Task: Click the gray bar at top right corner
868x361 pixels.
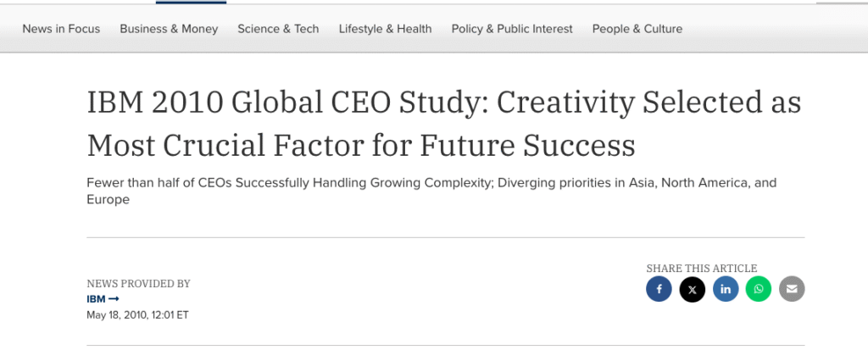Action: [842, 3]
